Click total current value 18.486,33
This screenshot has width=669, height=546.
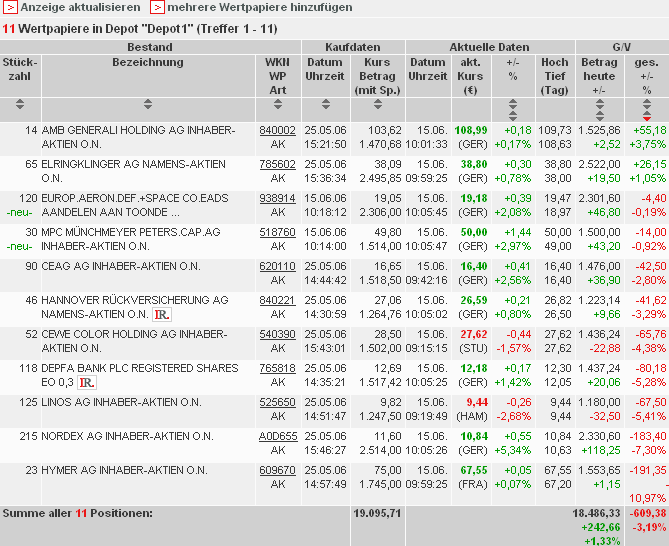pos(596,514)
